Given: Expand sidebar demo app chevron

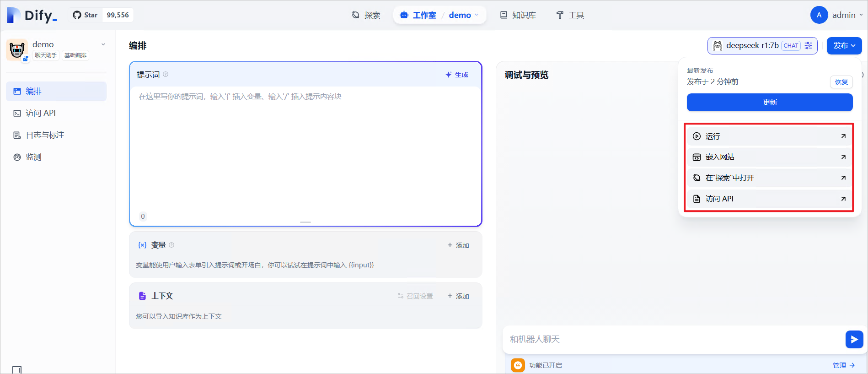Looking at the screenshot, I should (x=103, y=44).
